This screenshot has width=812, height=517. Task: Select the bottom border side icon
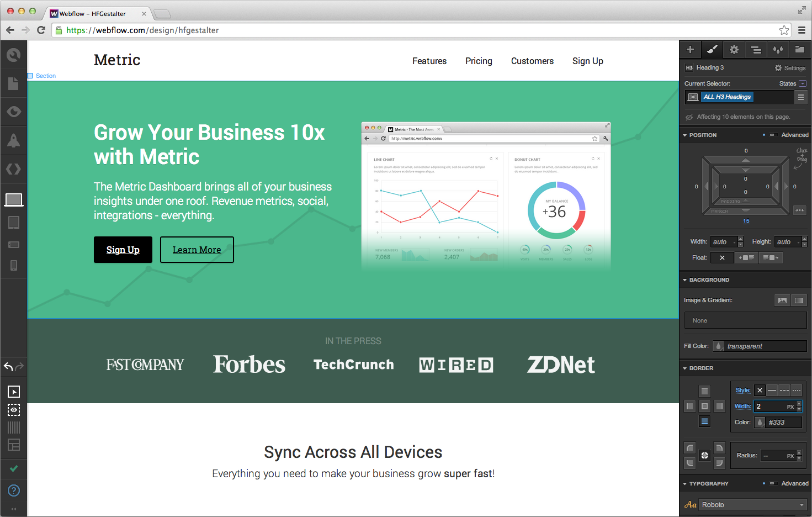pyautogui.click(x=704, y=421)
